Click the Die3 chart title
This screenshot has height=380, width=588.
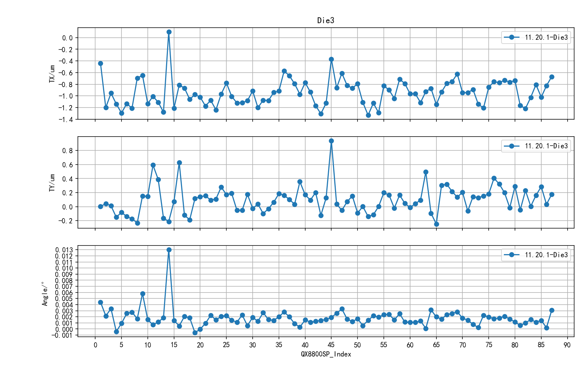click(x=326, y=20)
